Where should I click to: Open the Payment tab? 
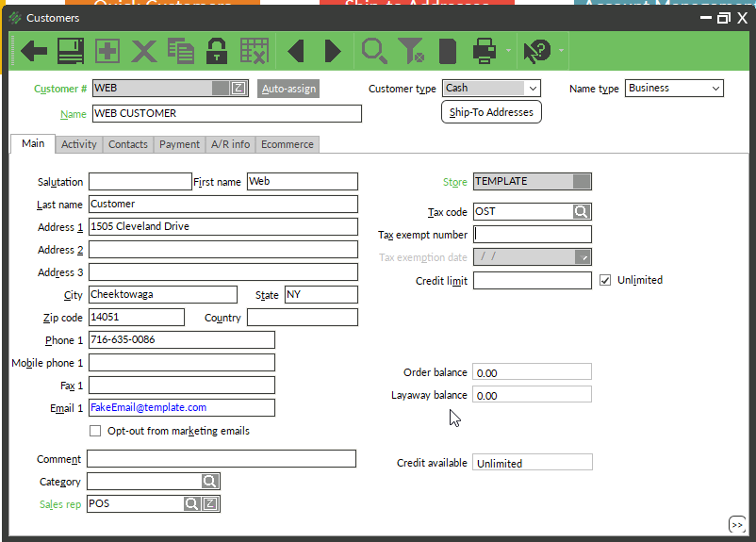click(179, 144)
